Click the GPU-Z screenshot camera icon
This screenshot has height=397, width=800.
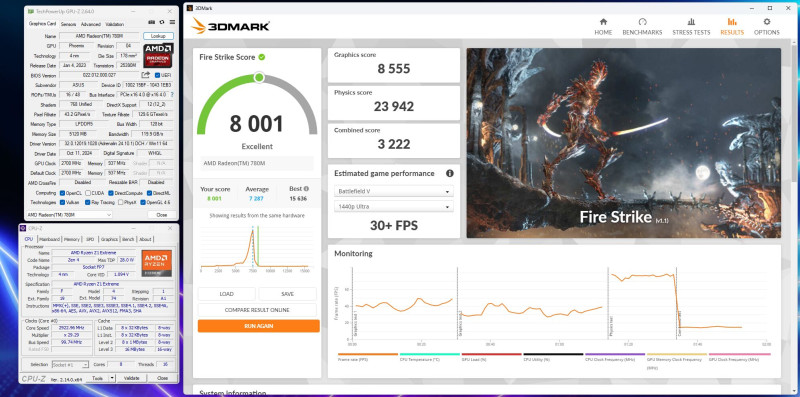pos(152,22)
